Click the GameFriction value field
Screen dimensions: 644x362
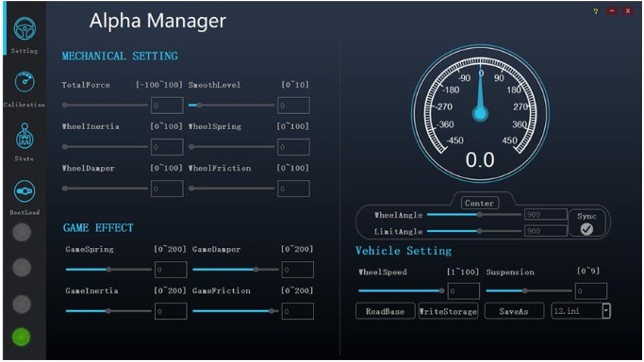(298, 311)
